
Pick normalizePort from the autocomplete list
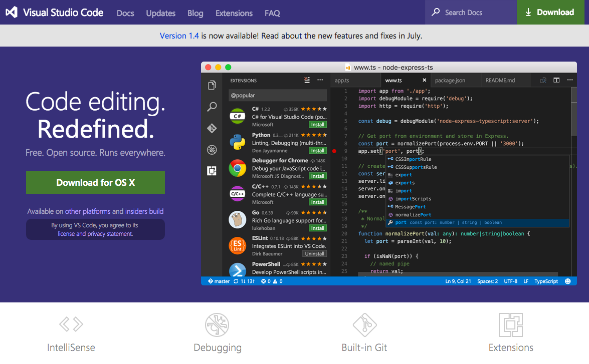pyautogui.click(x=477, y=215)
